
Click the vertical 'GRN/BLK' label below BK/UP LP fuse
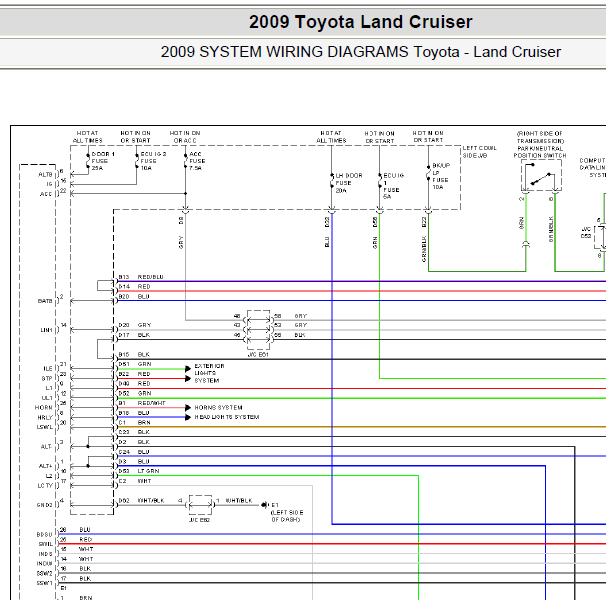[x=424, y=249]
